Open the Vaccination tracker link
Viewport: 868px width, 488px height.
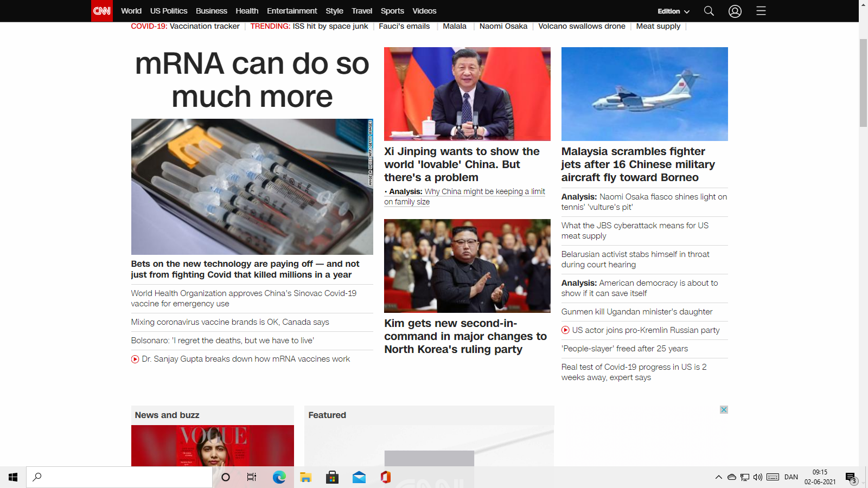click(x=205, y=26)
